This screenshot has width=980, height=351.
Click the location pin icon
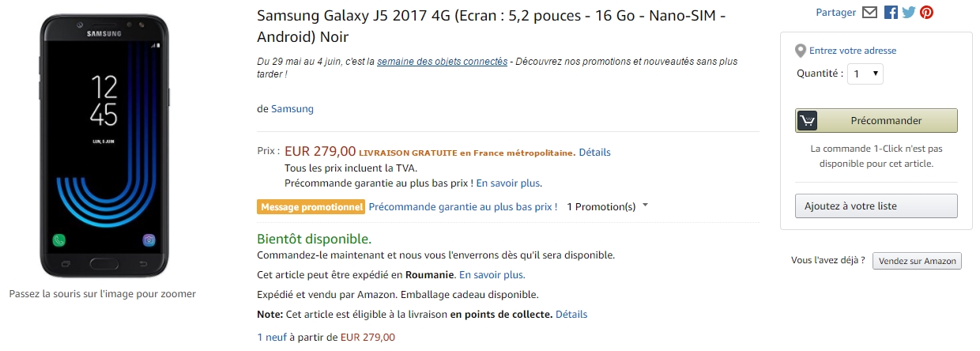[801, 51]
